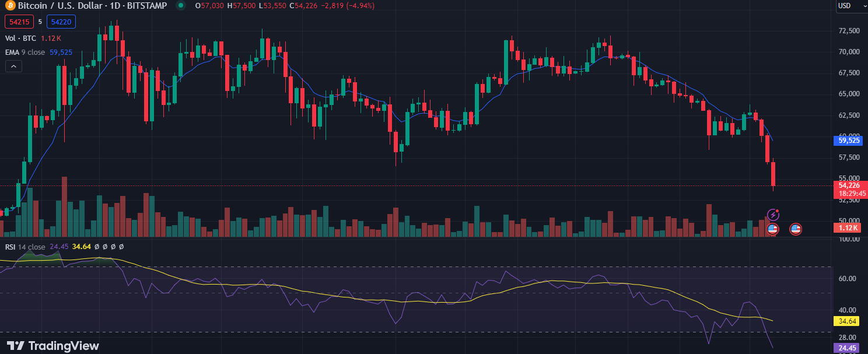Click the 18:29:45 bar countdown timer
The height and width of the screenshot is (354, 868).
coord(852,193)
